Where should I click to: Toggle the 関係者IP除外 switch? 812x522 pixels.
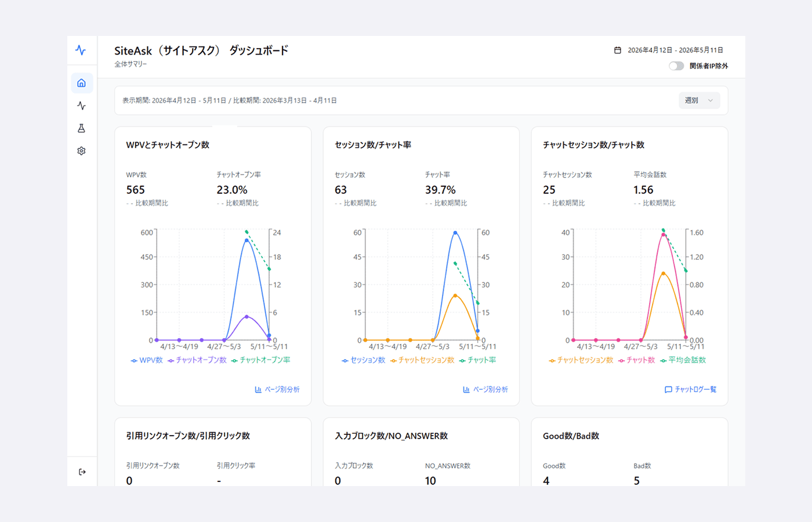pos(676,66)
